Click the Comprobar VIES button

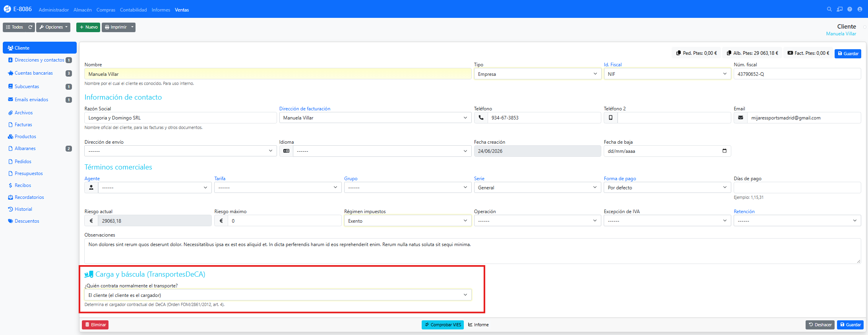443,325
